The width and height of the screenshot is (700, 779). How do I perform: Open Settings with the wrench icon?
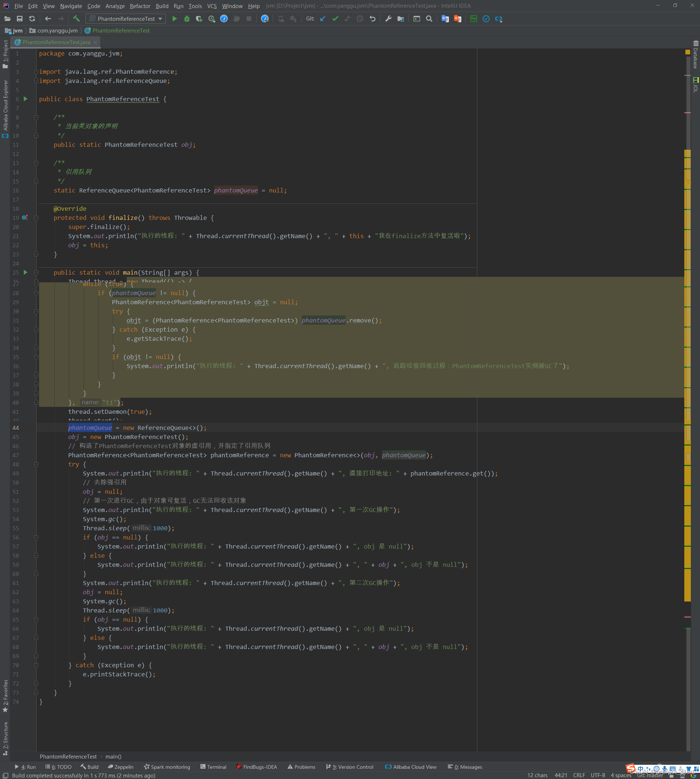pyautogui.click(x=388, y=19)
